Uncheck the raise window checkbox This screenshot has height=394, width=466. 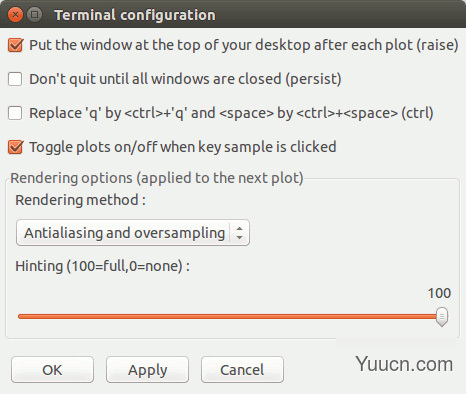click(15, 45)
